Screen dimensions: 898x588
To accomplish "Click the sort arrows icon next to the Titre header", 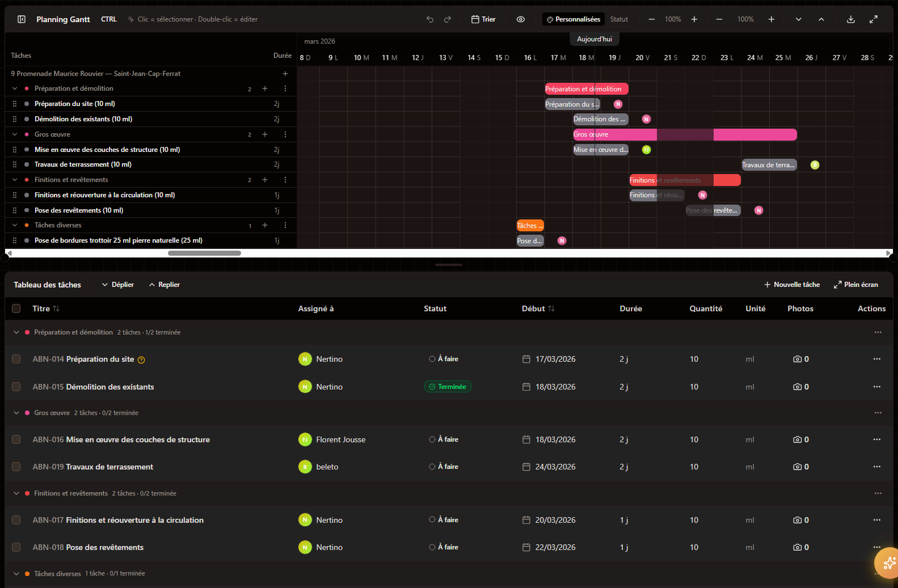I will click(x=56, y=308).
